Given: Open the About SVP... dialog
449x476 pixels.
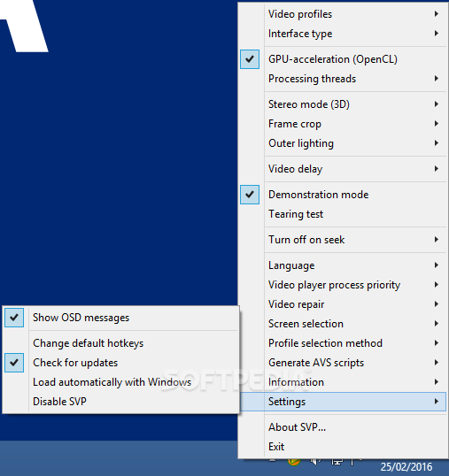Looking at the screenshot, I should pos(343,427).
